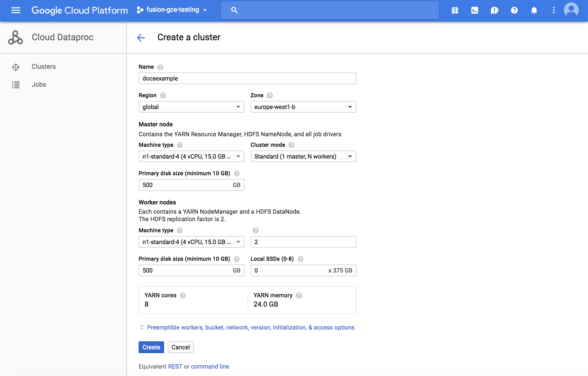Click the Create button
Image resolution: width=588 pixels, height=376 pixels.
(151, 347)
